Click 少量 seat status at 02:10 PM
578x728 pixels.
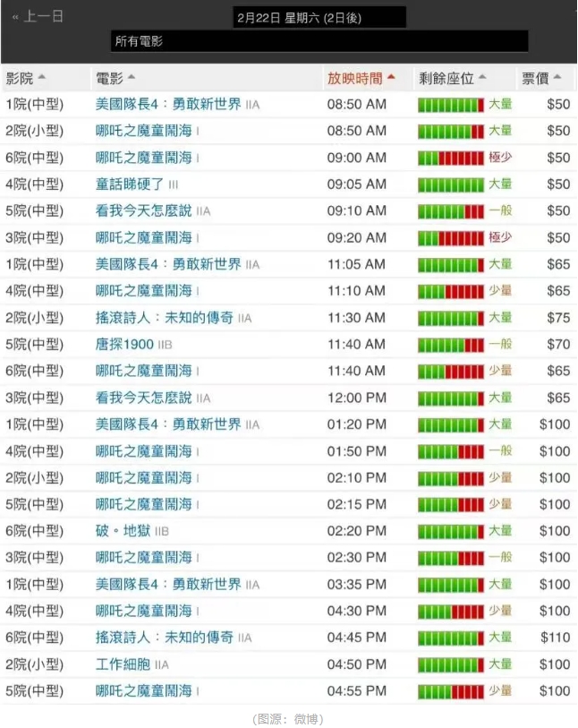(x=500, y=477)
